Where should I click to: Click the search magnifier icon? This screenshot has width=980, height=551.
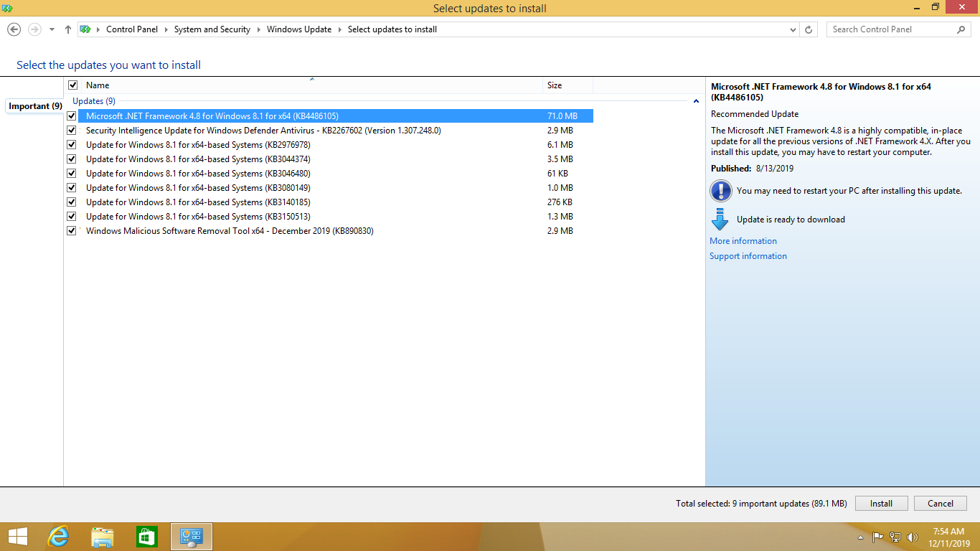pyautogui.click(x=961, y=29)
